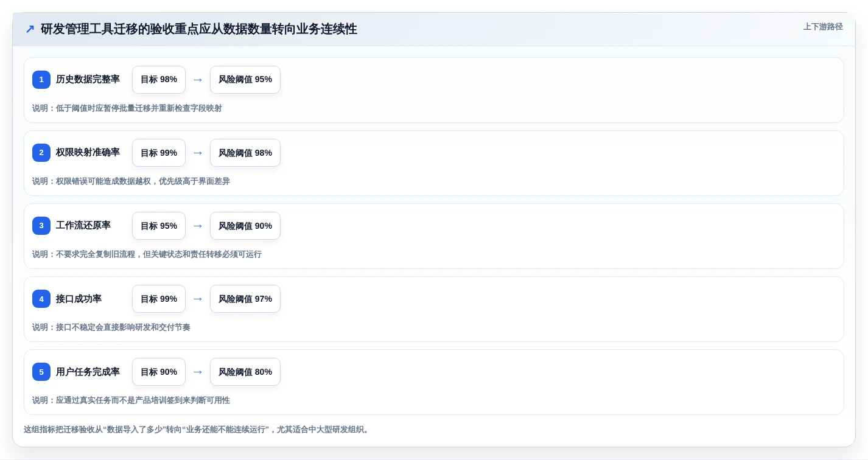Click the title 研发管理工具迁移的验收重点应从数据数量转向业务连续性
868x460 pixels.
click(x=199, y=29)
